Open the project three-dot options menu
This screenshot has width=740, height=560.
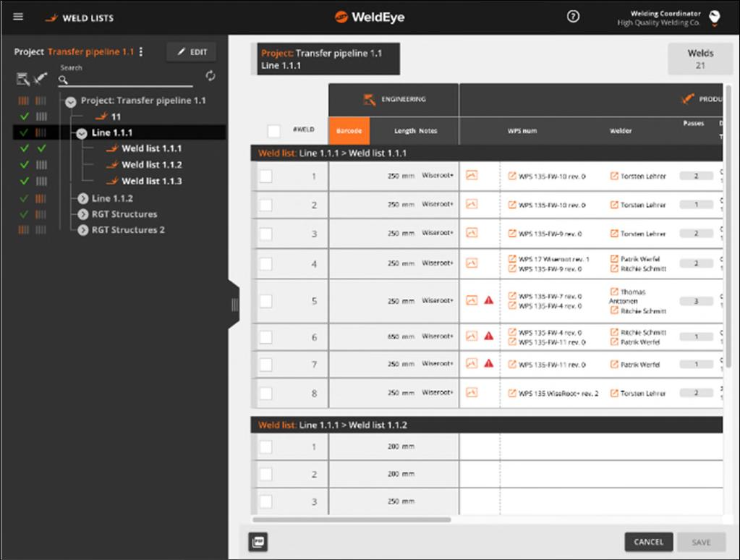(x=141, y=51)
